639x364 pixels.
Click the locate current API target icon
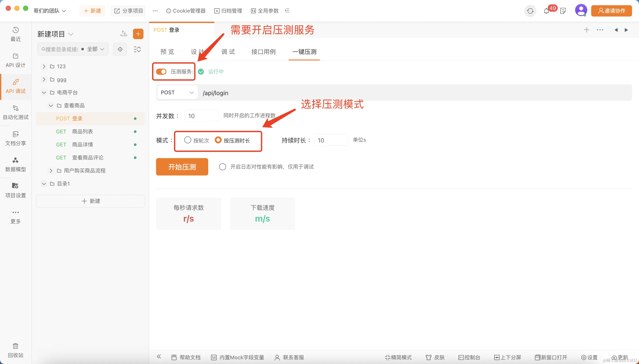[120, 49]
